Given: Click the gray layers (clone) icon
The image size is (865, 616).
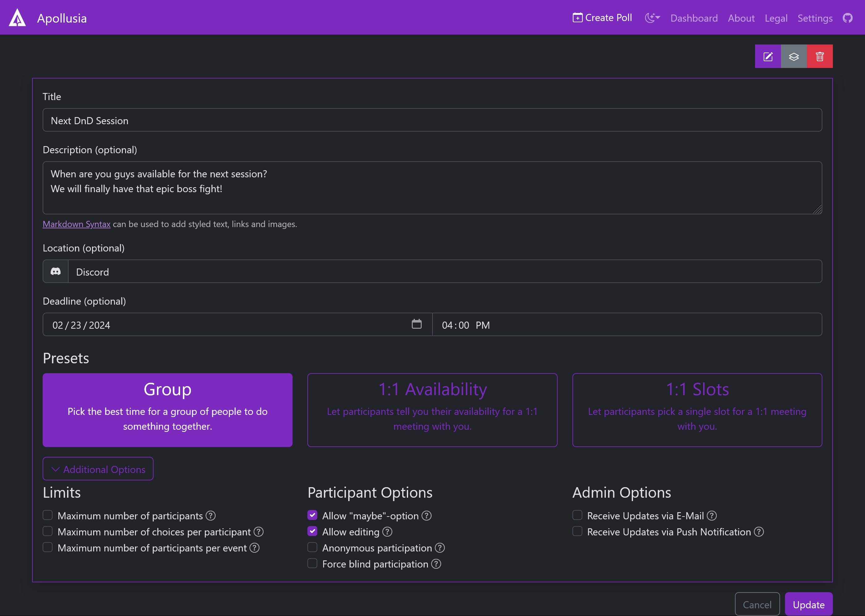Looking at the screenshot, I should [793, 57].
